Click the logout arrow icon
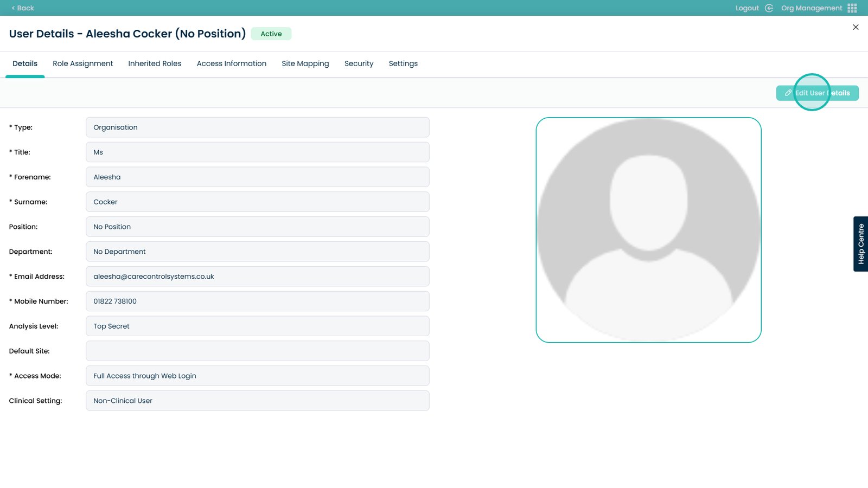 [769, 8]
